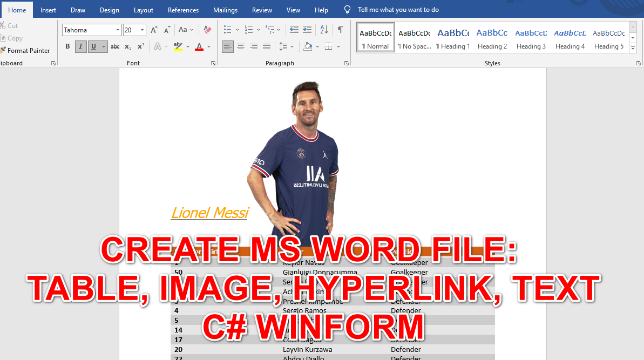Toggle strikethrough formatting
Viewport: 644px width, 360px height.
pos(114,46)
